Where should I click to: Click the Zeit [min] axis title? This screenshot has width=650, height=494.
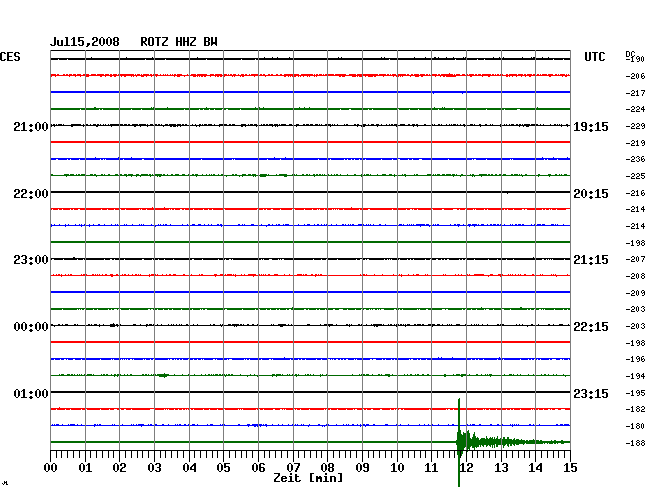coord(308,478)
